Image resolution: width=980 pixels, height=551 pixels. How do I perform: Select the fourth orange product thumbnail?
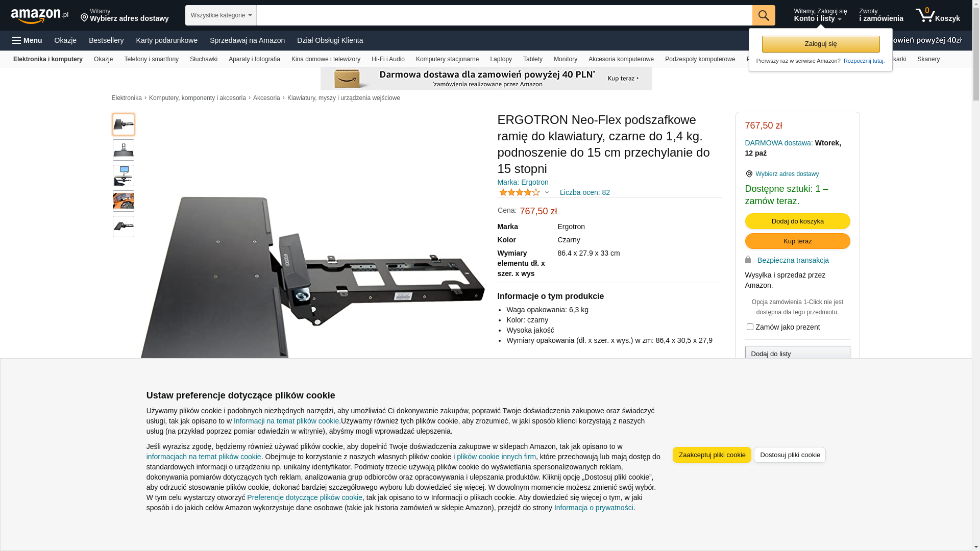pyautogui.click(x=124, y=201)
